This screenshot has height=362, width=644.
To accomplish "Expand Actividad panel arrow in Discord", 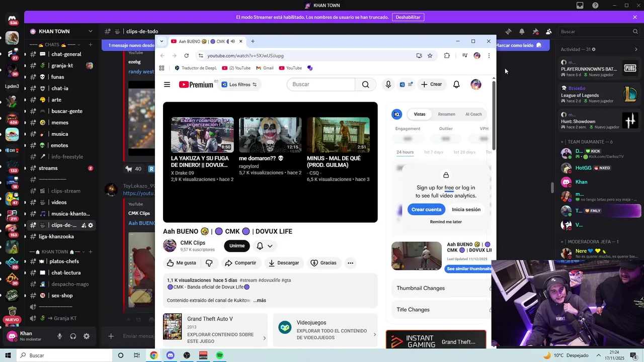I will 636,49.
